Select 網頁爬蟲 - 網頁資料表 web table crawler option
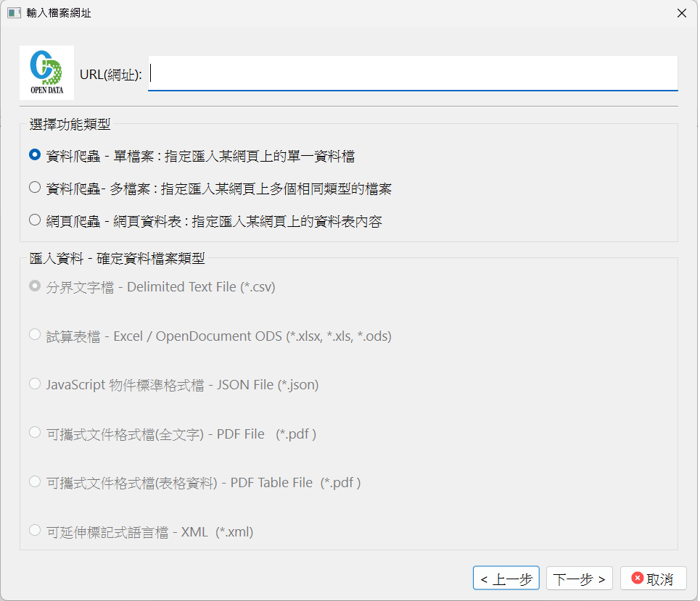 34,220
